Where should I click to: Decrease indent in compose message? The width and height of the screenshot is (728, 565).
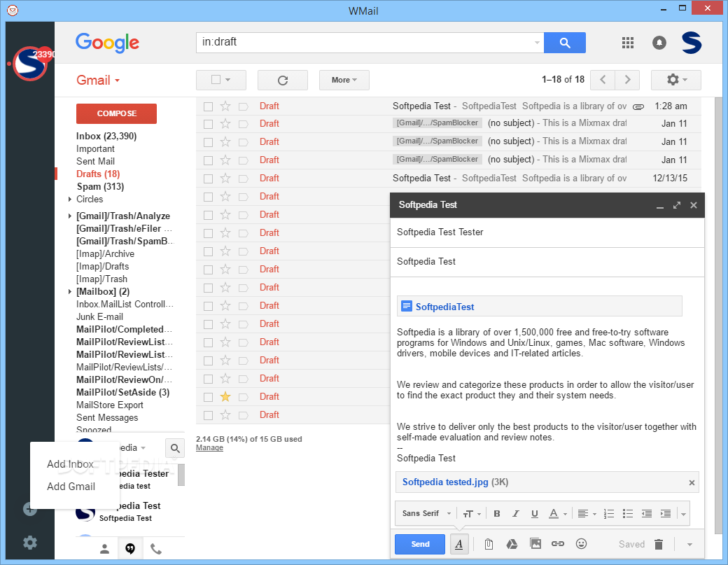pyautogui.click(x=646, y=513)
